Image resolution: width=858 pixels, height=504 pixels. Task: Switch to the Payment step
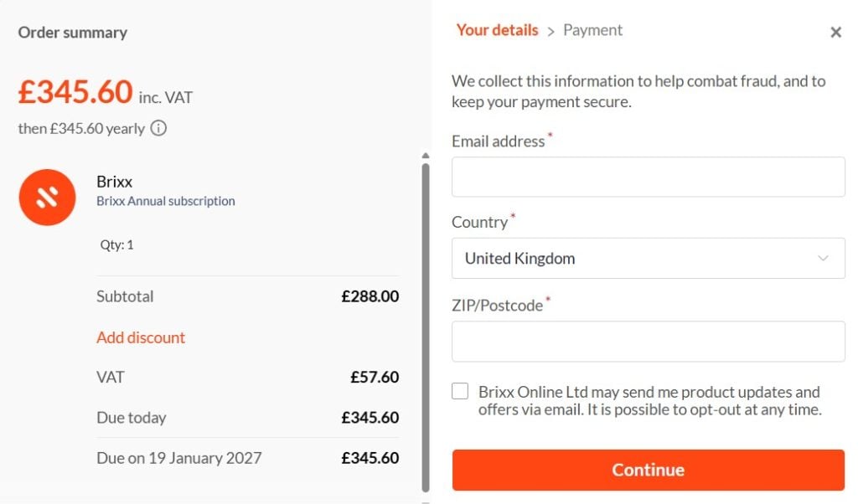[592, 29]
